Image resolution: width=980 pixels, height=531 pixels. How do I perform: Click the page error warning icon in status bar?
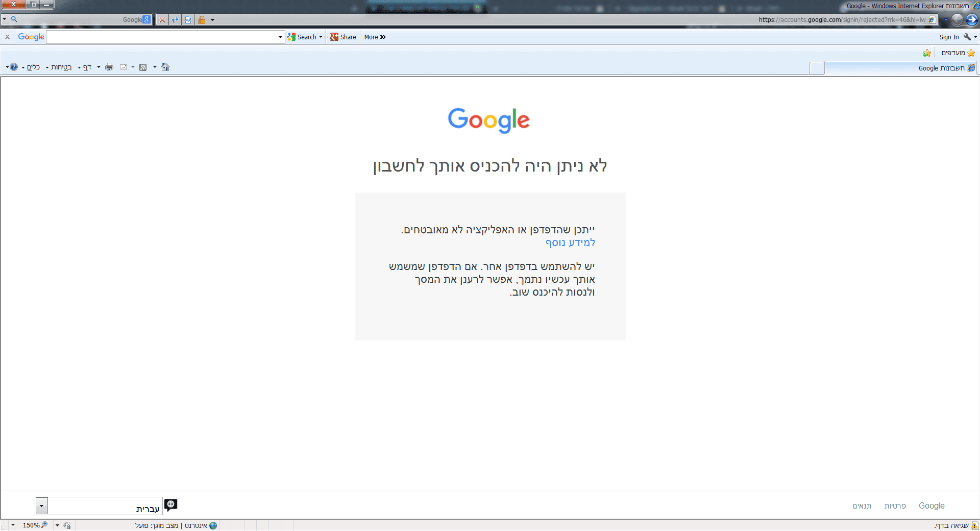[x=975, y=525]
